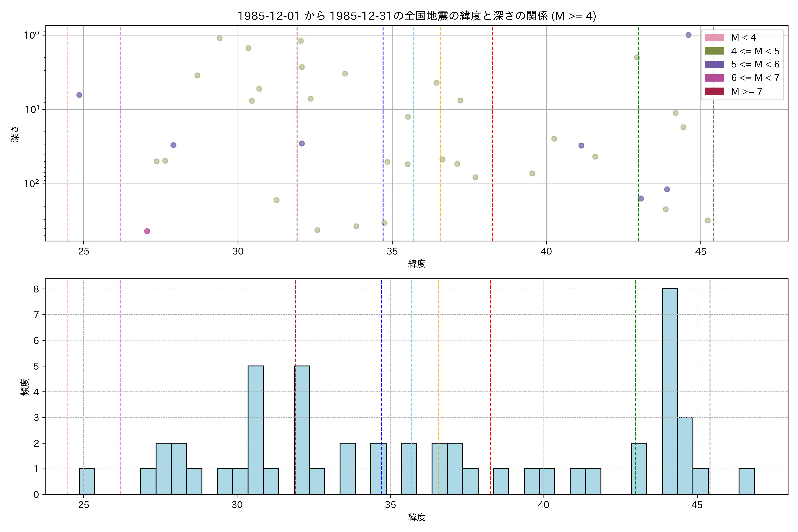Viewport: 798px width, 532px height.
Task: Click the rightmost histogram bar near latitude 46.5
Action: point(746,481)
